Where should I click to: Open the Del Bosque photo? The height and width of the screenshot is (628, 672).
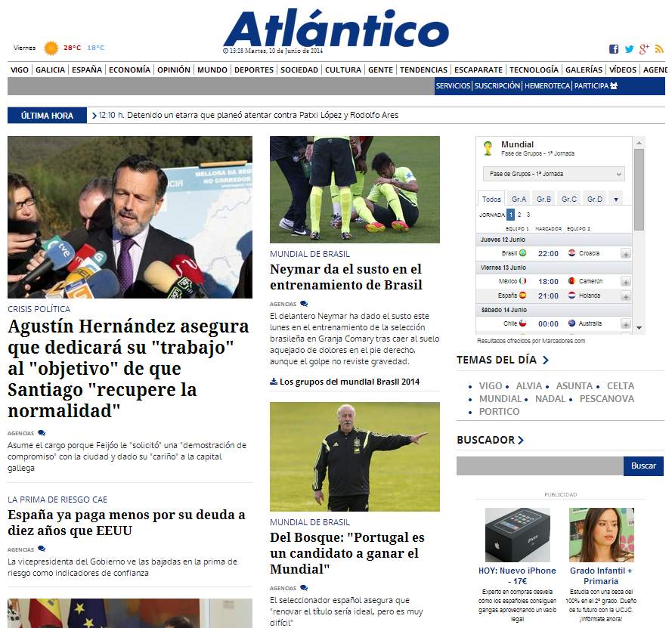point(355,456)
